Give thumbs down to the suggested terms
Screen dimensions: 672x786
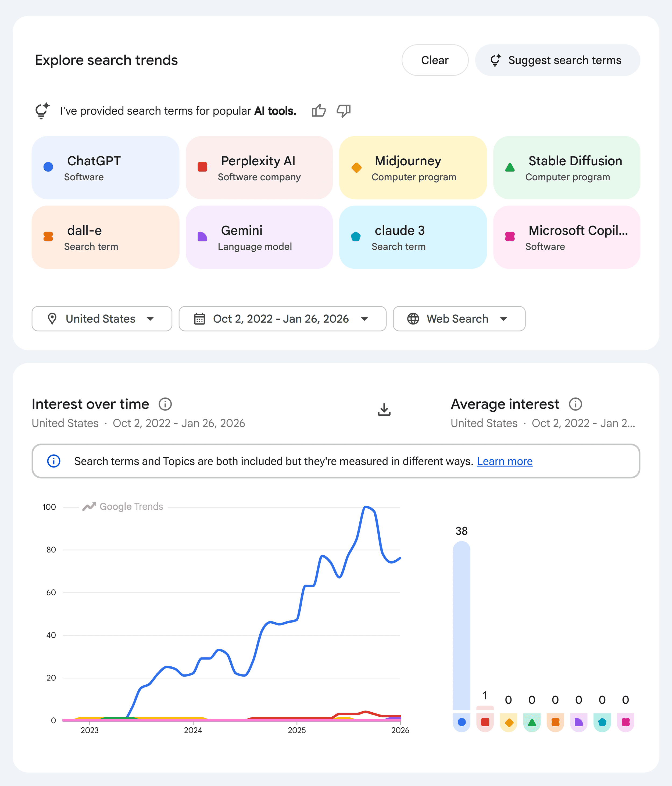[343, 110]
